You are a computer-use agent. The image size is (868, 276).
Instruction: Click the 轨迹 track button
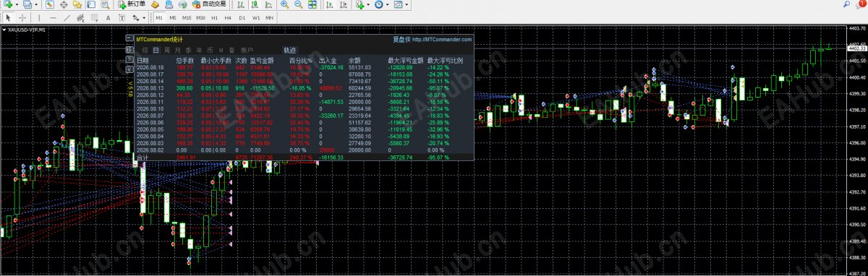point(289,51)
